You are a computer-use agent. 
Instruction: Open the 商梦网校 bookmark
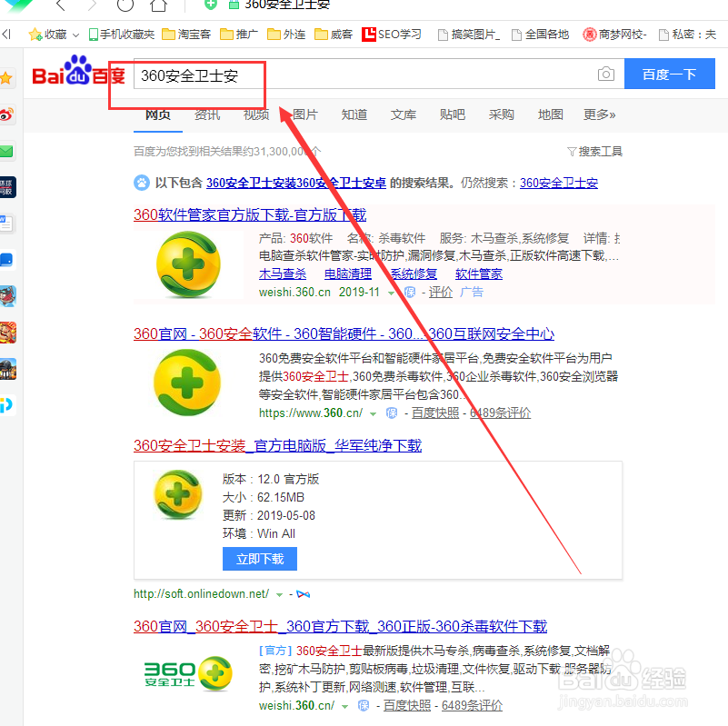[x=614, y=35]
